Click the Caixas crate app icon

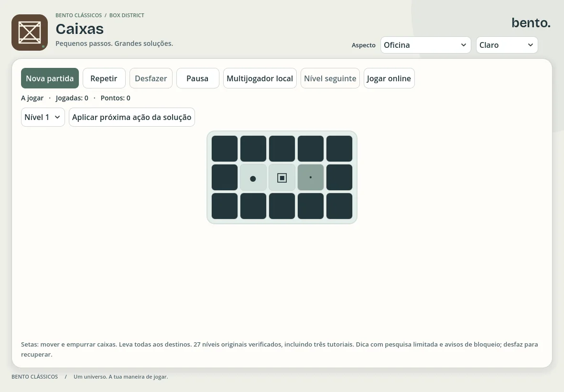pyautogui.click(x=30, y=33)
